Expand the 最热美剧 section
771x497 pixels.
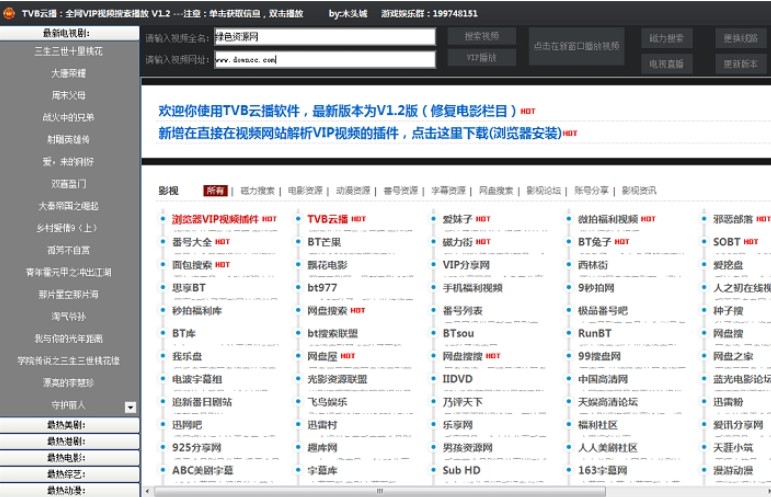pos(69,425)
